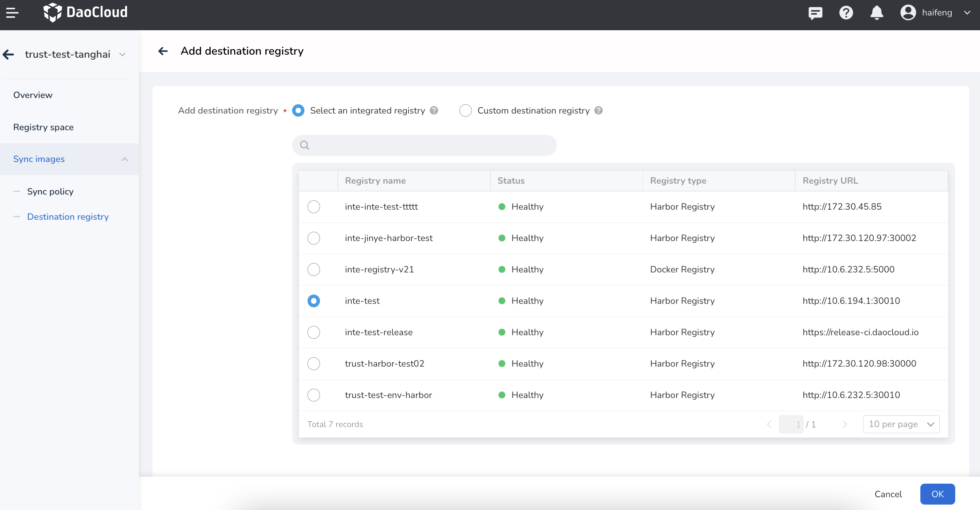
Task: Click into the registry search field
Action: (425, 145)
